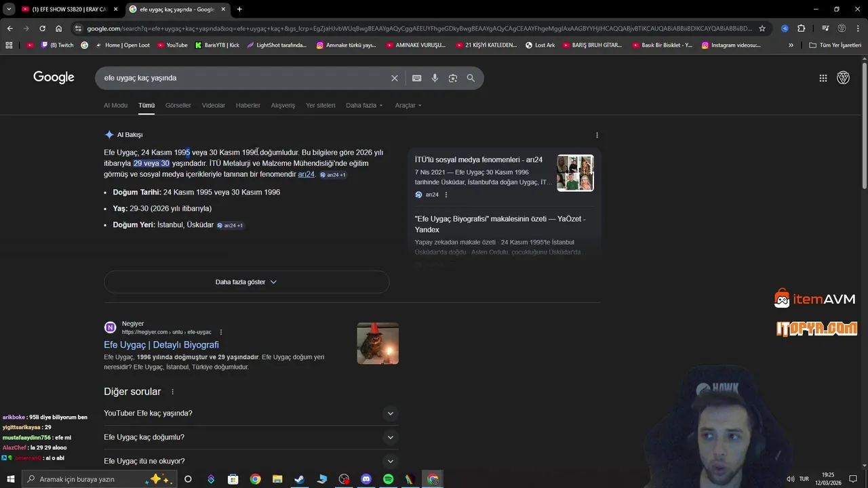868x488 pixels.
Task: Focus the Google search input field
Action: (x=244, y=78)
